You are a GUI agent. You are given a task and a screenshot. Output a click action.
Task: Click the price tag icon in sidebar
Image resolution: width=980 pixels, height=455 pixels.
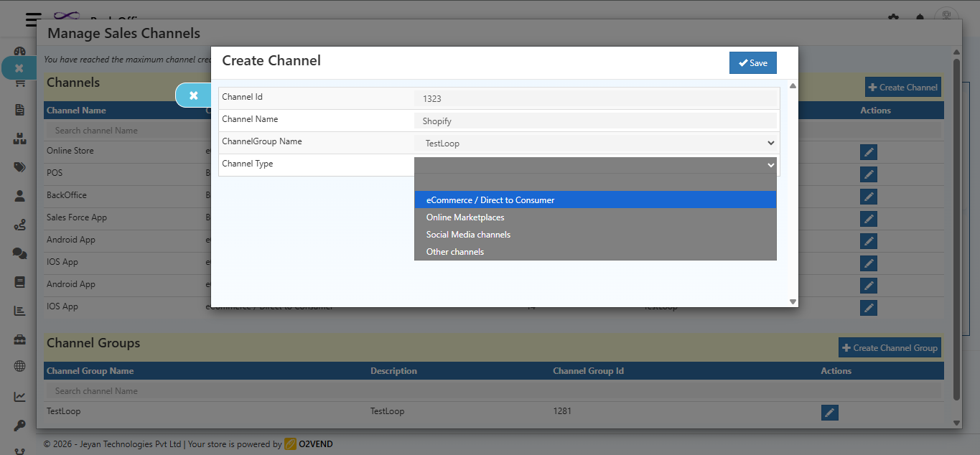pyautogui.click(x=19, y=166)
